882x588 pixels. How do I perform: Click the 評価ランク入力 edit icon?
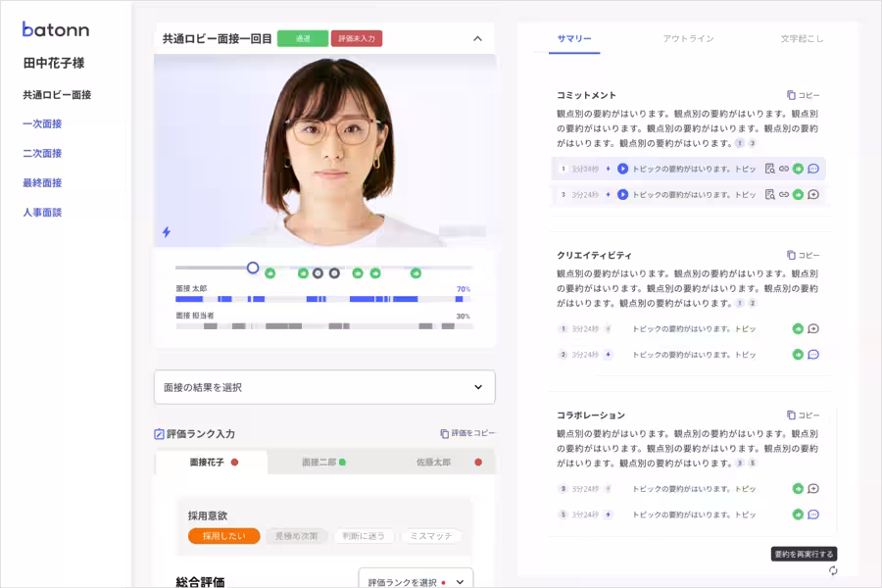(x=159, y=435)
